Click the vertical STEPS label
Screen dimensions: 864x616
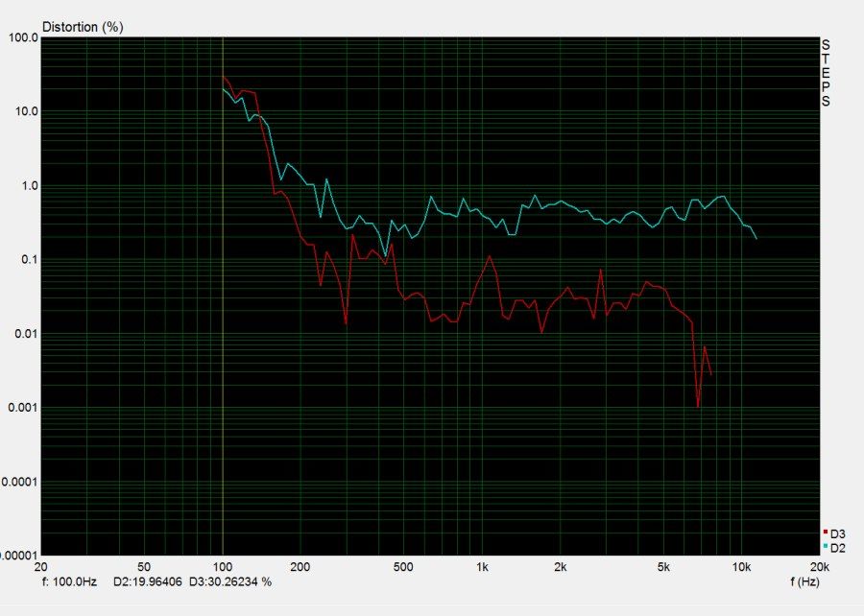pyautogui.click(x=826, y=73)
